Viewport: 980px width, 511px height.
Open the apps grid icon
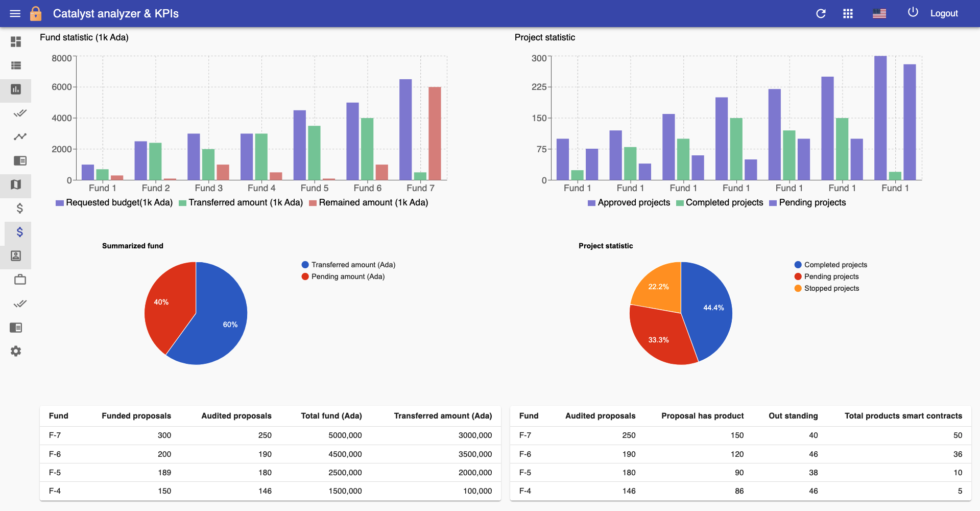pos(848,14)
